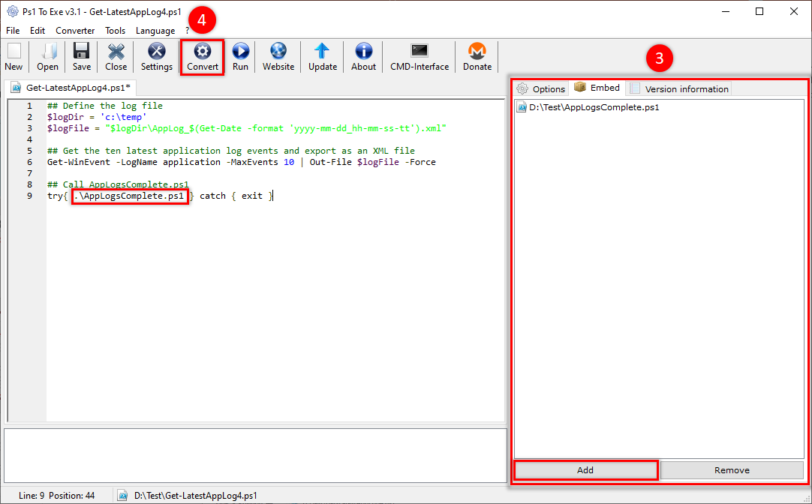Image resolution: width=812 pixels, height=504 pixels.
Task: Open the Edit menu
Action: point(38,31)
